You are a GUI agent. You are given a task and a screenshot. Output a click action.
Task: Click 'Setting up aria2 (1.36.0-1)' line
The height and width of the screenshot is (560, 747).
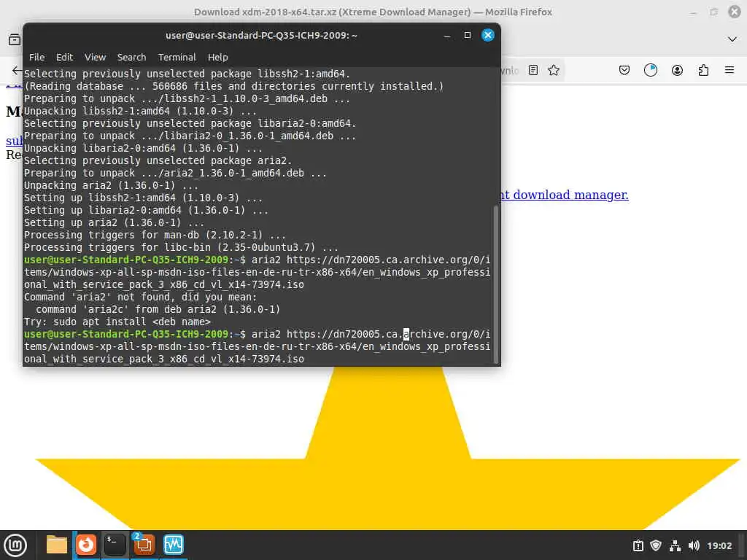tap(114, 223)
